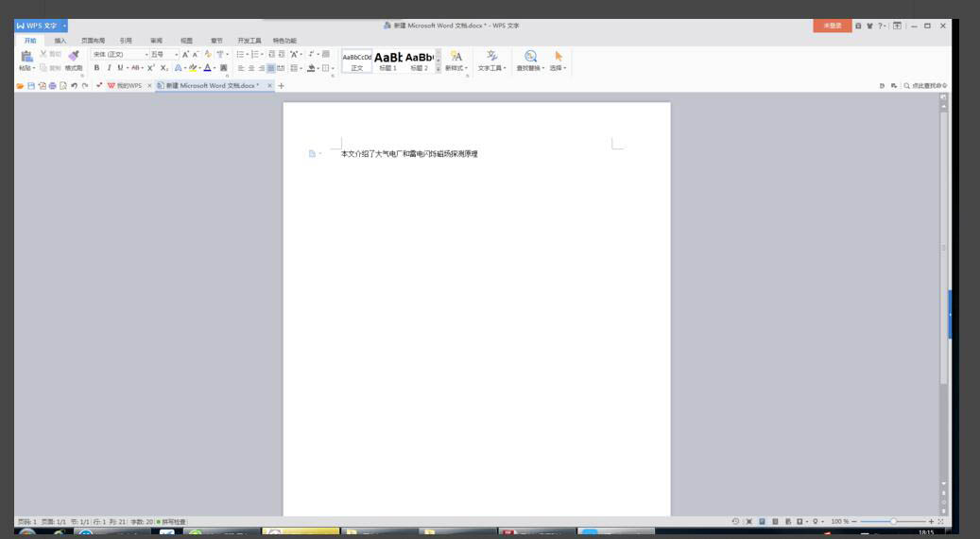Click the orange Not Logged In (未登录) button
Image resolution: width=980 pixels, height=539 pixels.
(x=832, y=26)
